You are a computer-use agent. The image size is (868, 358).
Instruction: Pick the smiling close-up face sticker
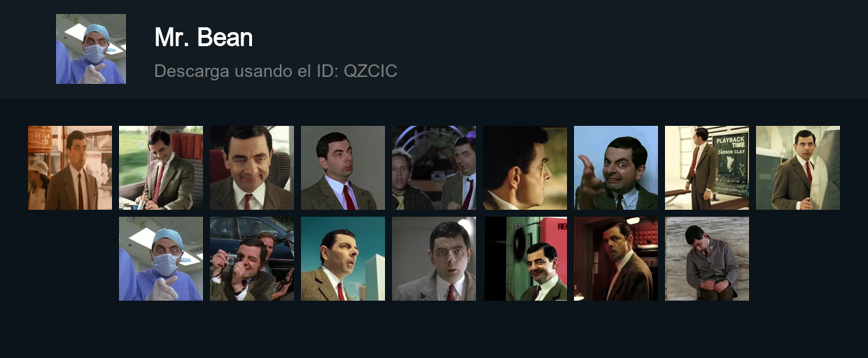coord(252,168)
